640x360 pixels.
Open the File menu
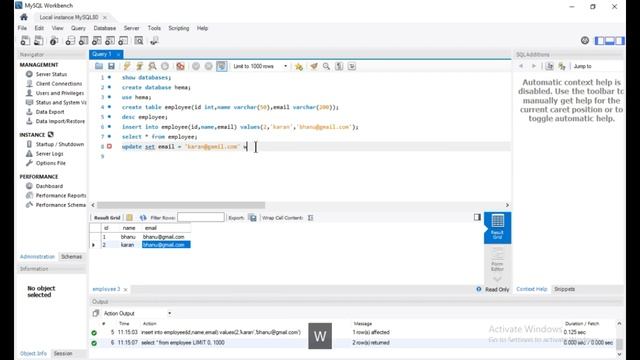pos(22,28)
